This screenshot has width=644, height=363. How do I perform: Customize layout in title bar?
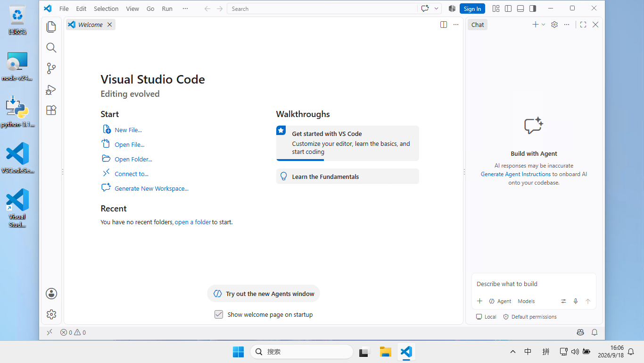point(496,8)
